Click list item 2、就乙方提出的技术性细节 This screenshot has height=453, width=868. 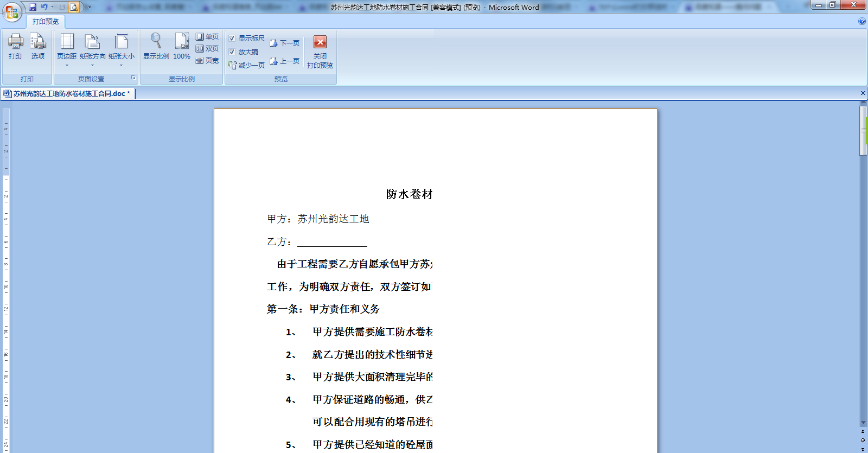point(359,355)
